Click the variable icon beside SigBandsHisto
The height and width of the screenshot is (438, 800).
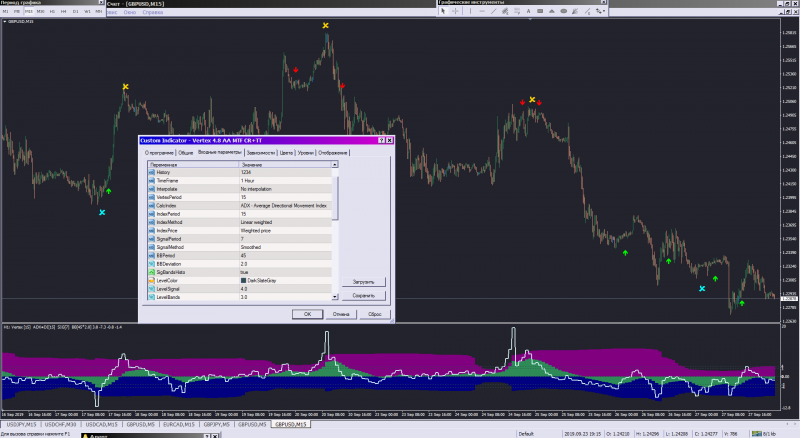click(152, 272)
